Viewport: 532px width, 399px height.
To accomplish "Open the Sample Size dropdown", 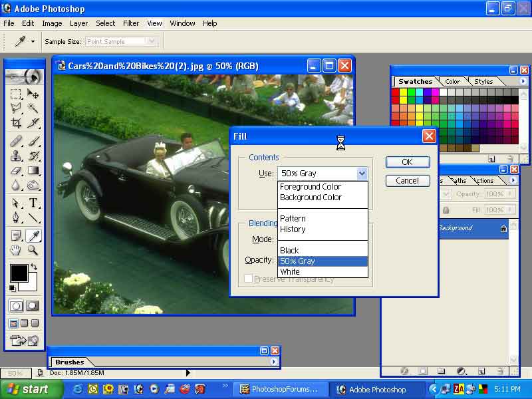I will pyautogui.click(x=152, y=41).
